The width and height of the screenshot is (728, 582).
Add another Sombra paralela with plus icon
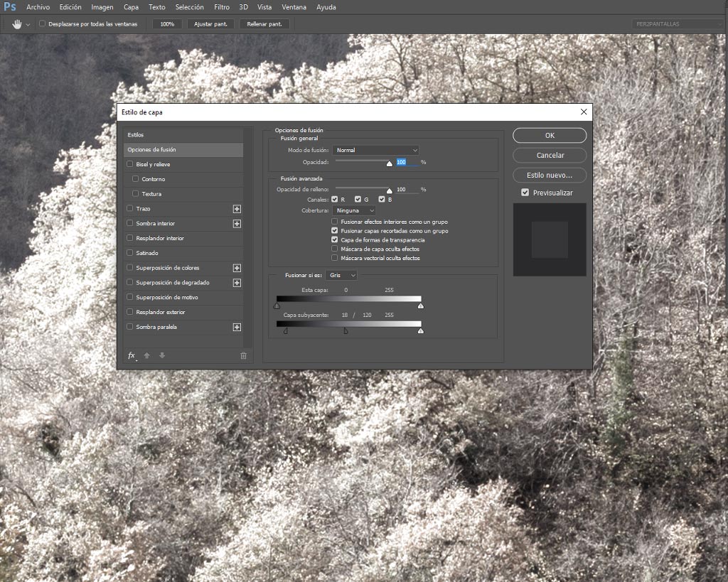tap(237, 327)
